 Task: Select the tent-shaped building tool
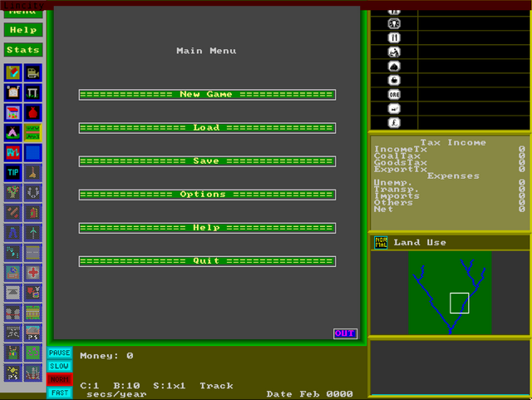(x=12, y=133)
